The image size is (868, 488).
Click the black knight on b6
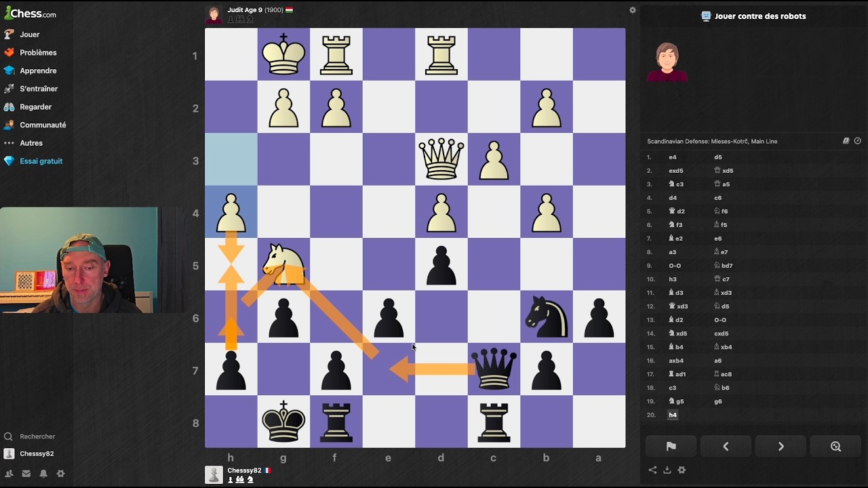[547, 317]
